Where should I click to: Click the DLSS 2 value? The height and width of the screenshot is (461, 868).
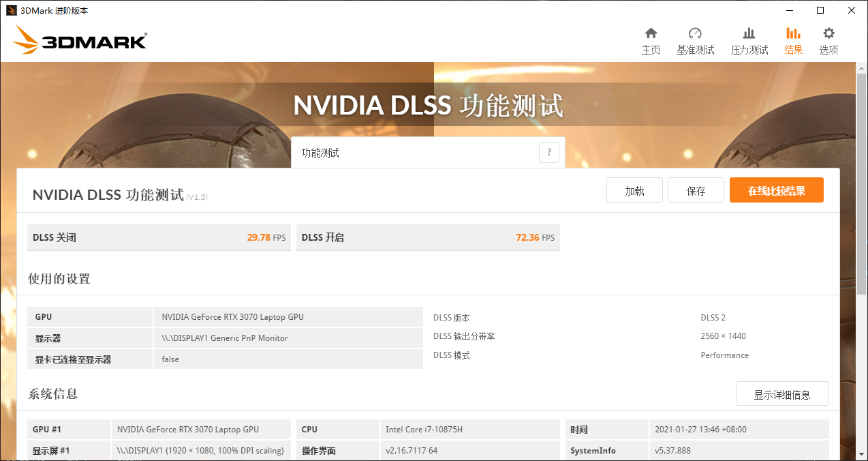tap(713, 318)
